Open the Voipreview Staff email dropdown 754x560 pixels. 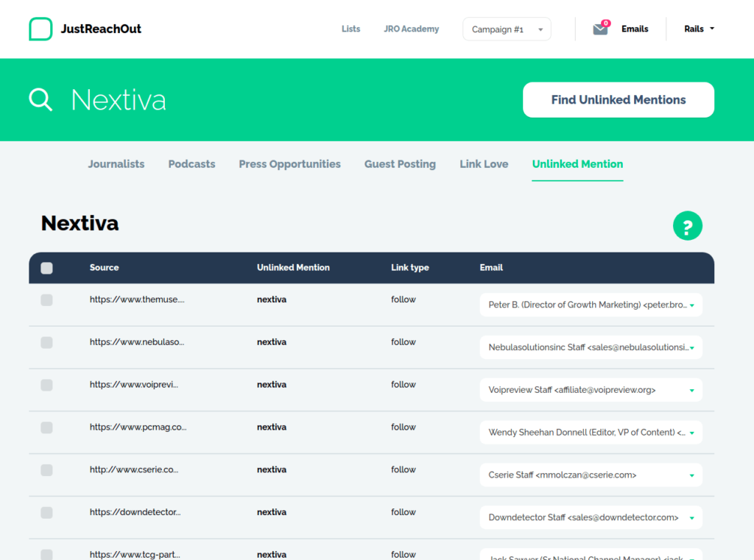(x=691, y=389)
